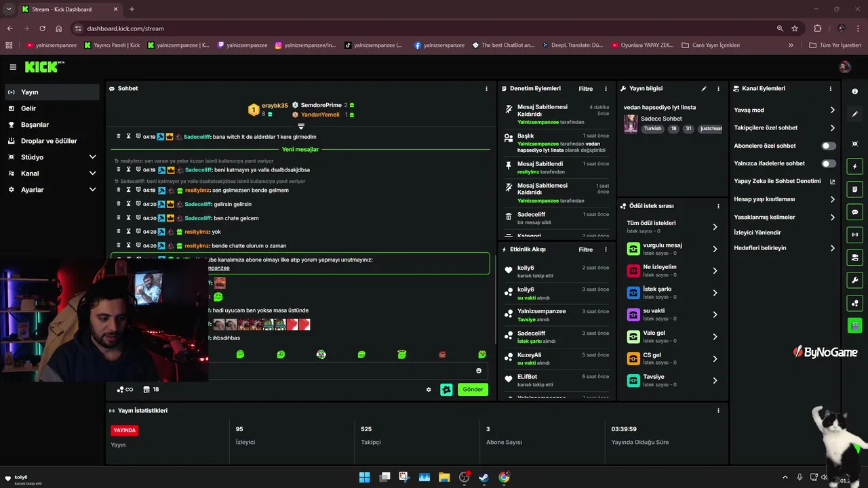Edit stream info with pencil icon
The width and height of the screenshot is (868, 488).
[704, 89]
